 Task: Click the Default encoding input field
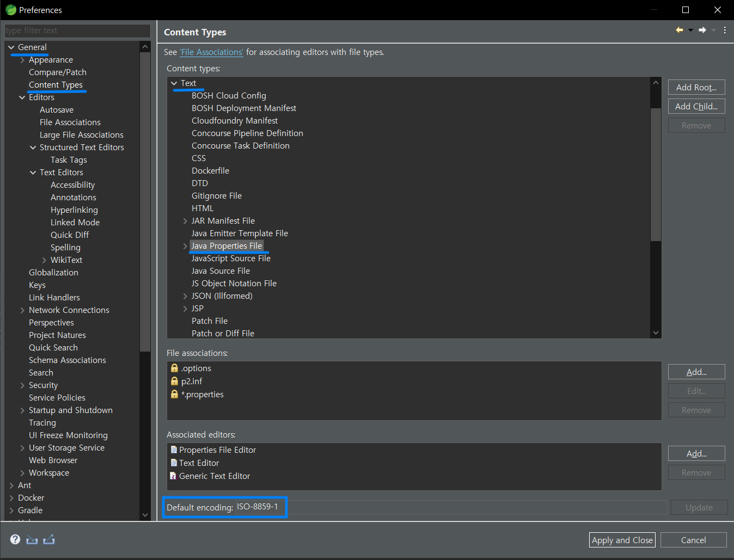pyautogui.click(x=451, y=507)
